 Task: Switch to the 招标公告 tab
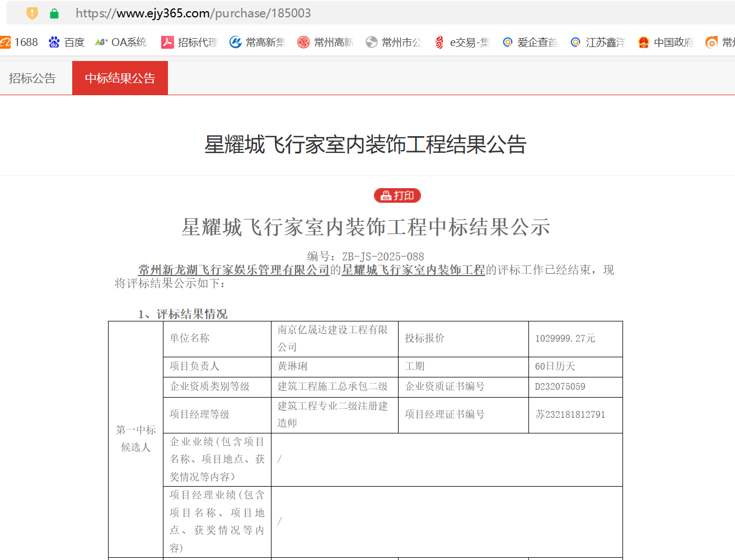(x=32, y=78)
